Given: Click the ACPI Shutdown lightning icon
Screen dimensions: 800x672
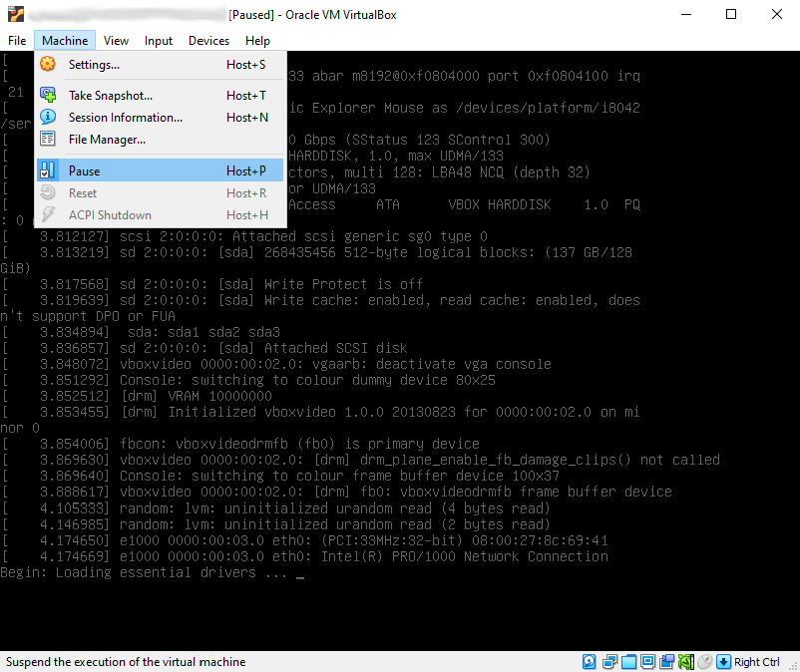Looking at the screenshot, I should (48, 214).
